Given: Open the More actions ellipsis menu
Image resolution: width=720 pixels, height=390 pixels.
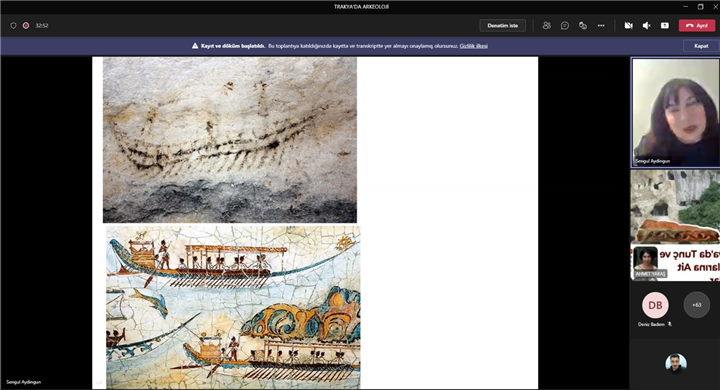Looking at the screenshot, I should click(601, 26).
